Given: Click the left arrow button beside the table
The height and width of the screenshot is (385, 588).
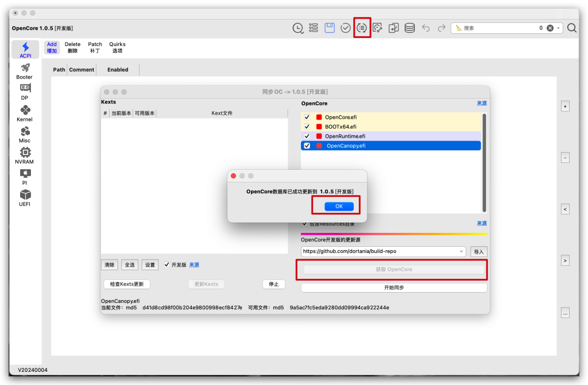Looking at the screenshot, I should tap(565, 209).
